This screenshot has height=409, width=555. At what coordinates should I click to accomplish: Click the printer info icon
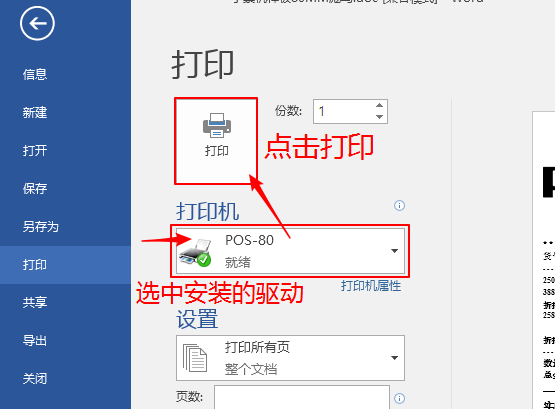click(x=399, y=206)
